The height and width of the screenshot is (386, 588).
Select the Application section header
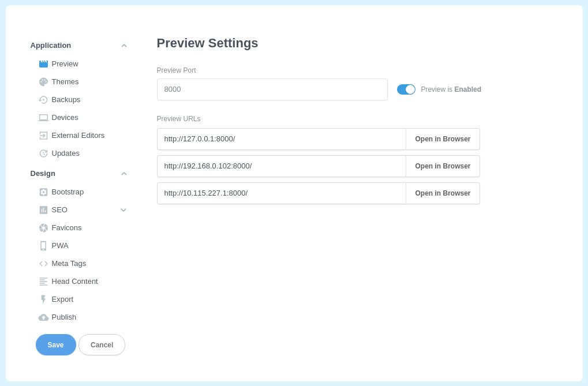coord(51,45)
